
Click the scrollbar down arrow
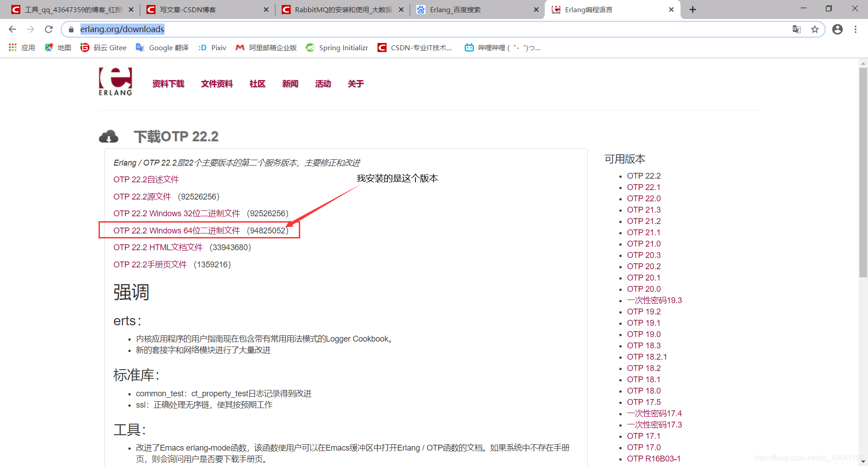(x=863, y=461)
